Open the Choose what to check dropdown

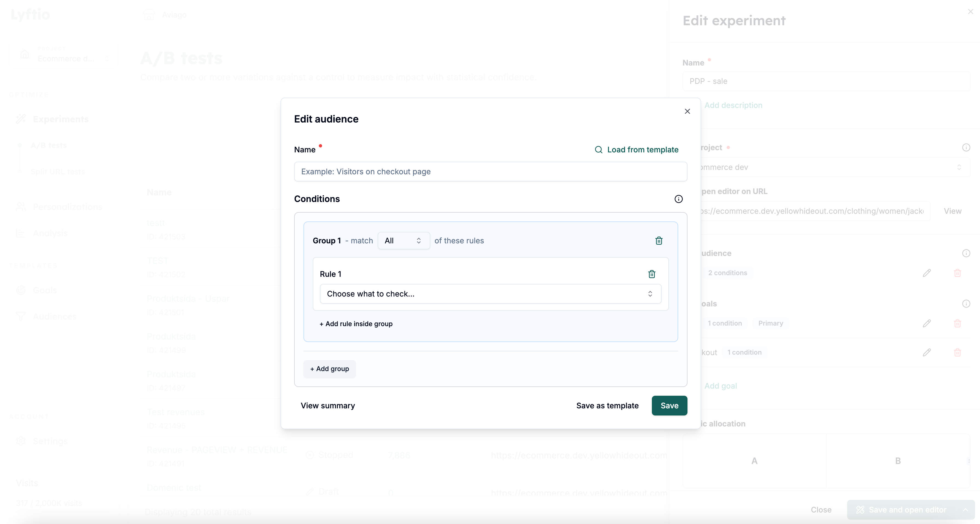[490, 294]
